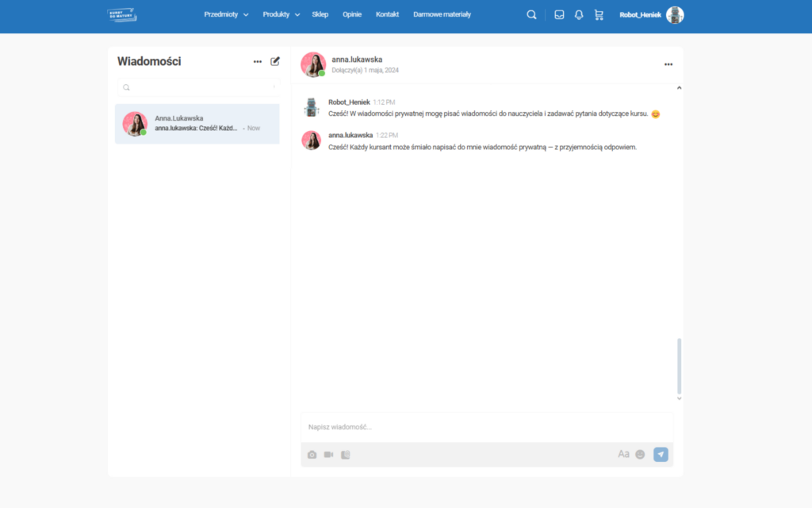Expand the Produkty dropdown menu

[x=281, y=14]
